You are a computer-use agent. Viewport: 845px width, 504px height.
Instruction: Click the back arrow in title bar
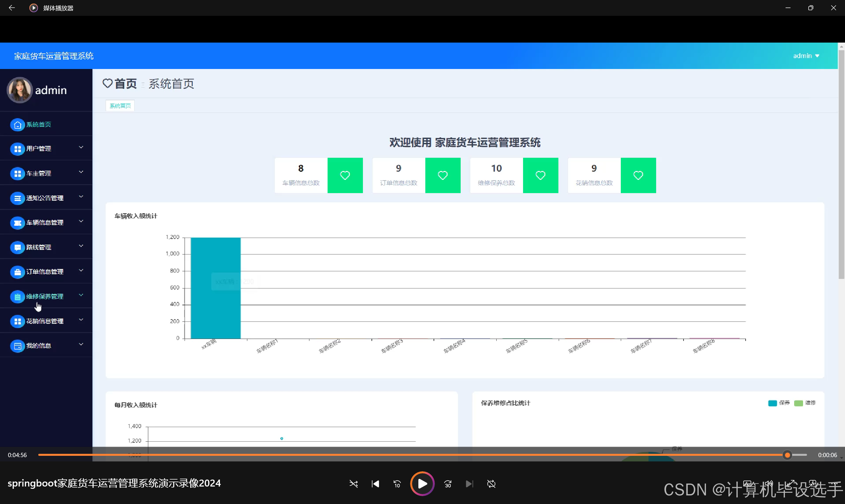tap(12, 8)
